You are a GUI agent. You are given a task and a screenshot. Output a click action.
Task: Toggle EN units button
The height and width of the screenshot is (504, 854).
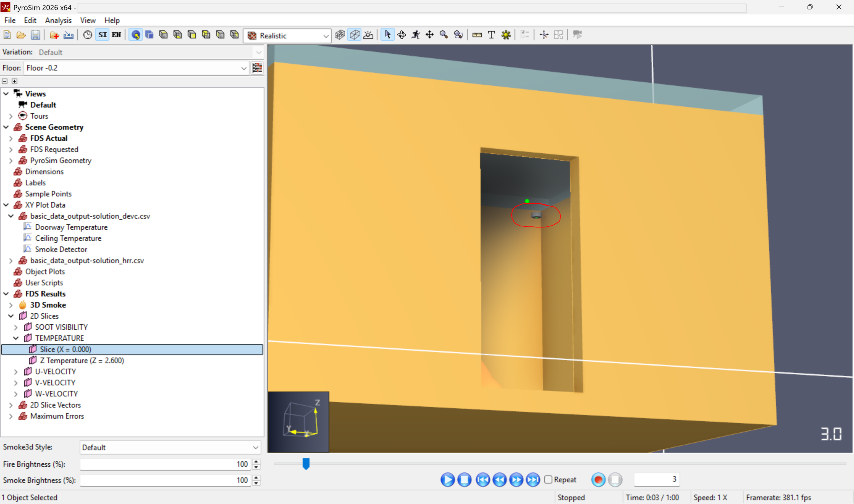(x=116, y=35)
